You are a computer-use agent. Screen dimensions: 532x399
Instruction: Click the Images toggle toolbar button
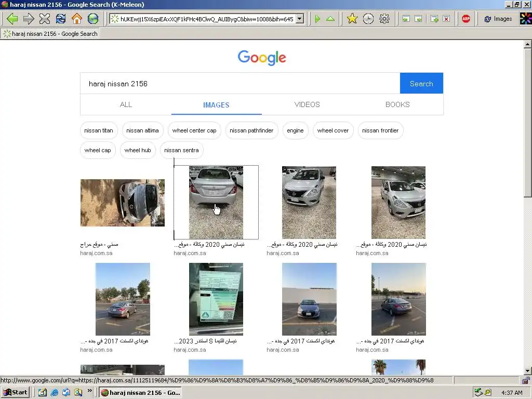[498, 19]
